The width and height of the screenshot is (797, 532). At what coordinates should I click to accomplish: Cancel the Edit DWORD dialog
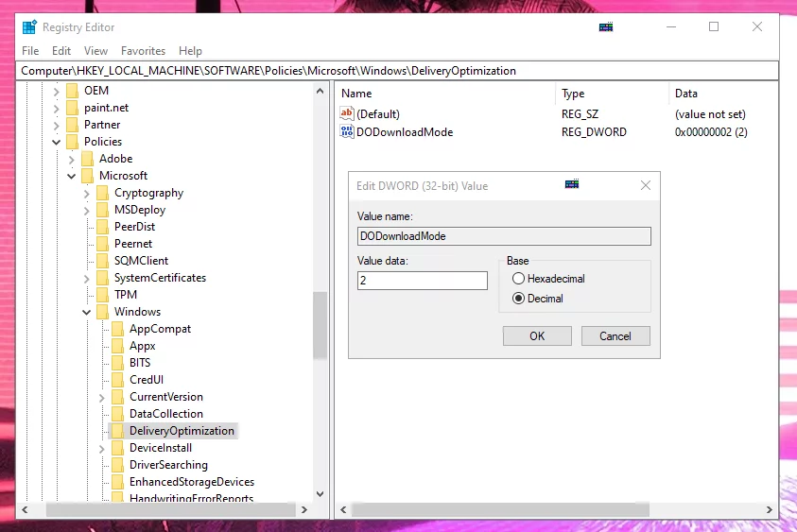[615, 335]
